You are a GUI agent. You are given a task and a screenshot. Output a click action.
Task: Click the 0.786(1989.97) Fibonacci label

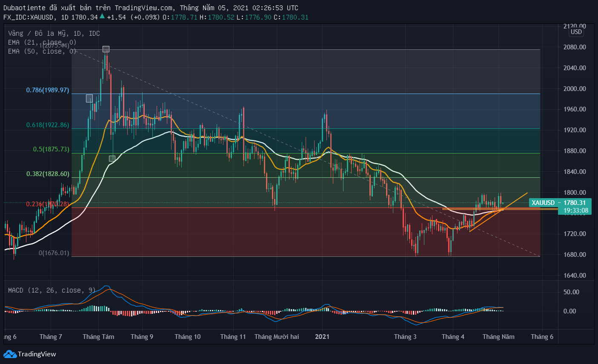(x=48, y=90)
